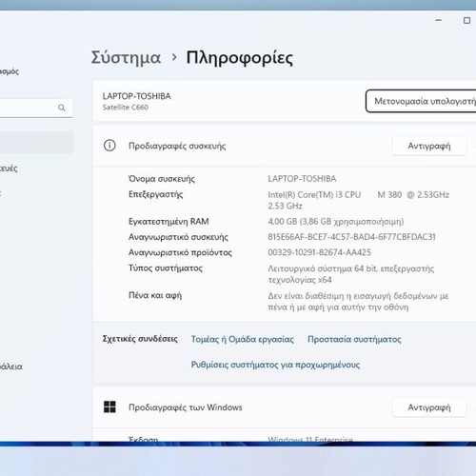Select the highlighted sidebar navigation item
Viewport: 476px width, 476px height.
pos(36,143)
